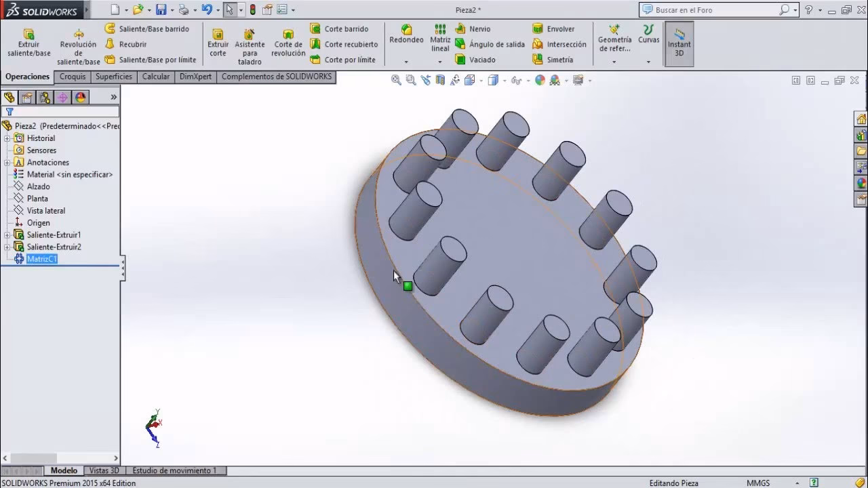Viewport: 868px width, 488px height.
Task: Toggle the hide/show items glasses icon
Action: click(x=516, y=80)
